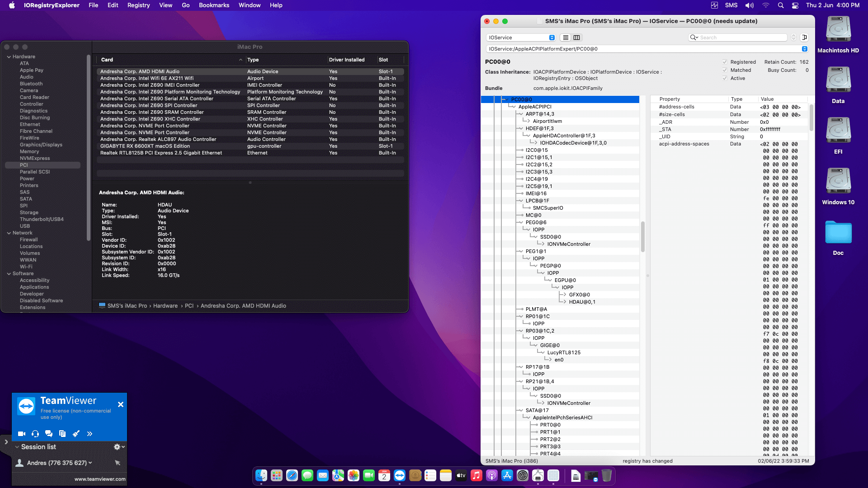Open the Bookmarks menu
This screenshot has height=488, width=868.
click(x=214, y=5)
